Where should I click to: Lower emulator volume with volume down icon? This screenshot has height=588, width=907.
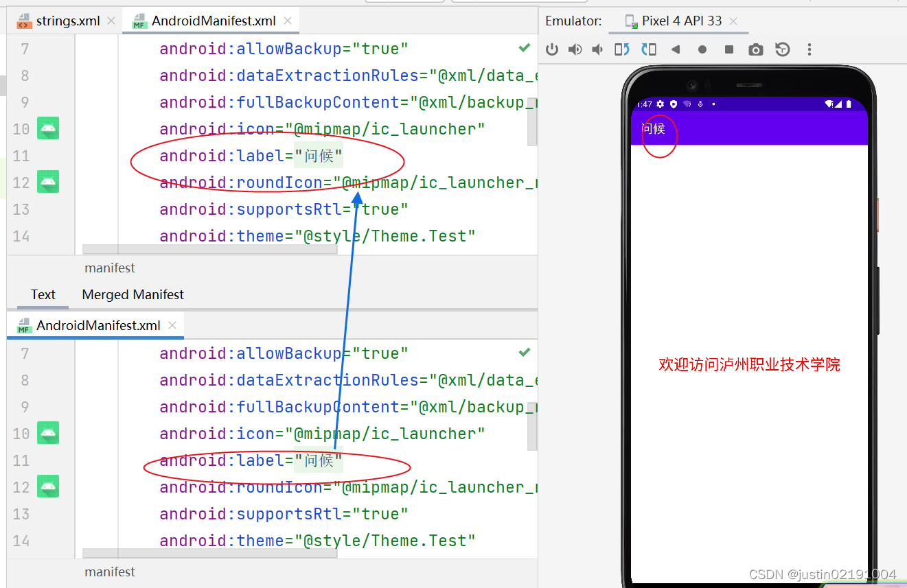pyautogui.click(x=598, y=49)
